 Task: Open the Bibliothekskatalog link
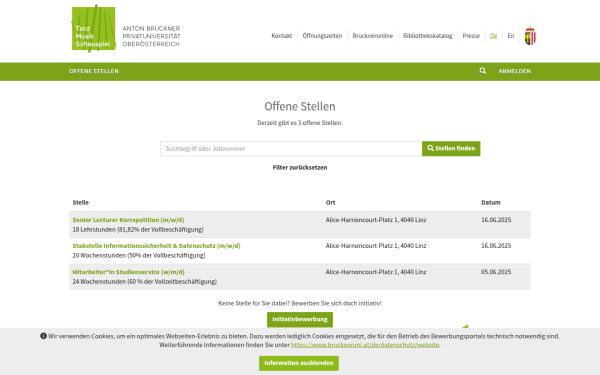[x=427, y=36]
